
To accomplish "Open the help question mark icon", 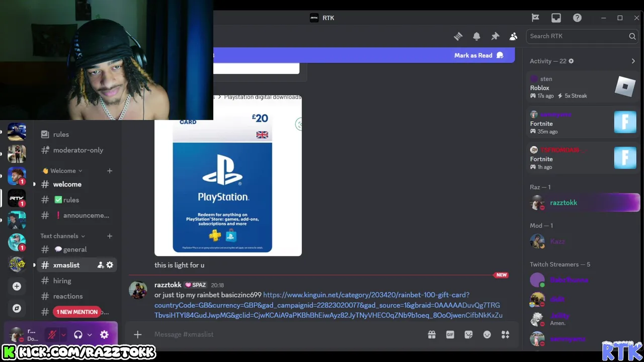I will (x=577, y=18).
